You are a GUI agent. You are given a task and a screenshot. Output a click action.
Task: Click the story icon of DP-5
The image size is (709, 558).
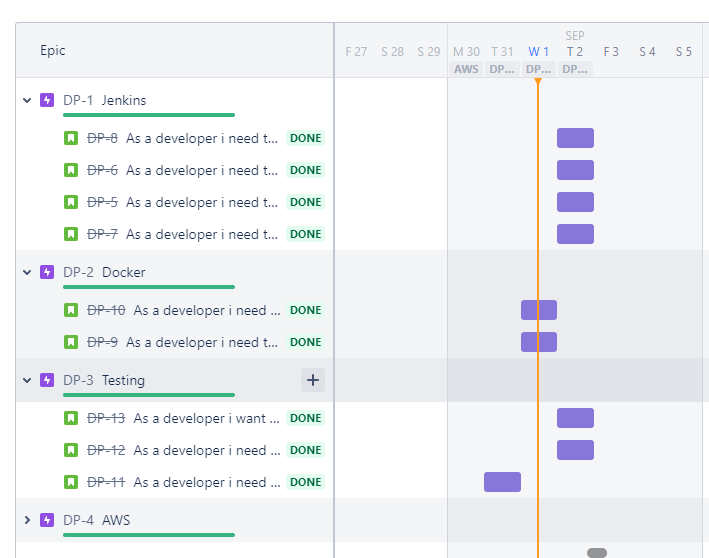71,202
